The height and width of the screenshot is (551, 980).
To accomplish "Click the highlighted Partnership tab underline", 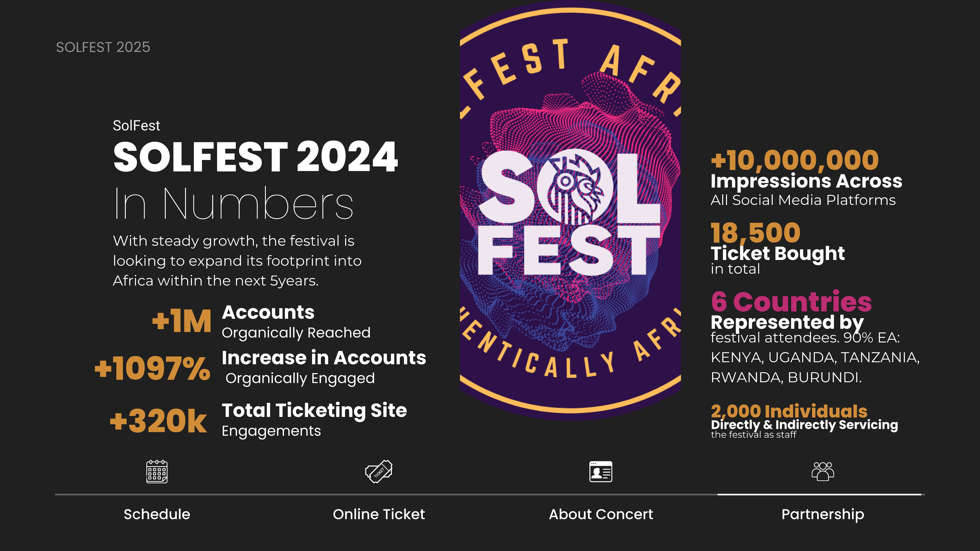I will click(819, 494).
